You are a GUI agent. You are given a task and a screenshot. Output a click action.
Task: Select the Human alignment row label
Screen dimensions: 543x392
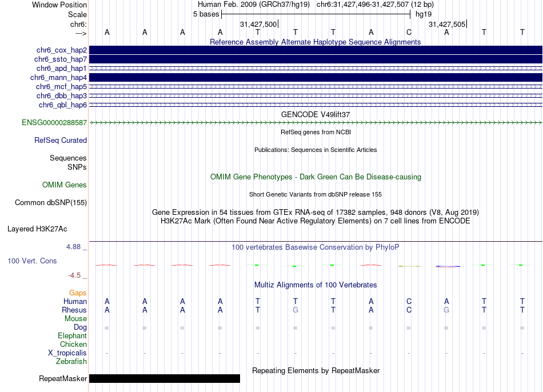pos(75,301)
